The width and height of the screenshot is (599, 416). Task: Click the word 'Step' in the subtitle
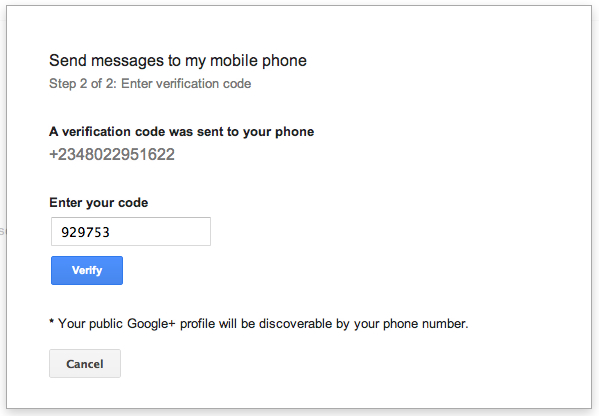[x=63, y=84]
